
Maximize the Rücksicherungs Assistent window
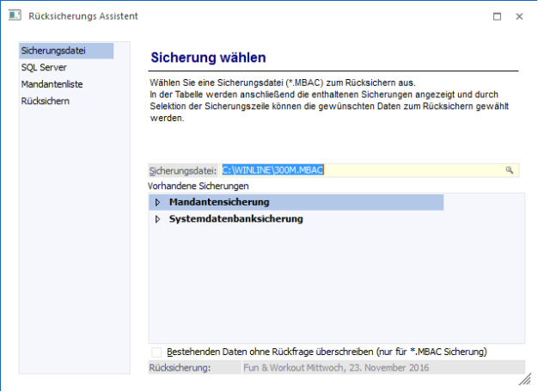pyautogui.click(x=497, y=16)
